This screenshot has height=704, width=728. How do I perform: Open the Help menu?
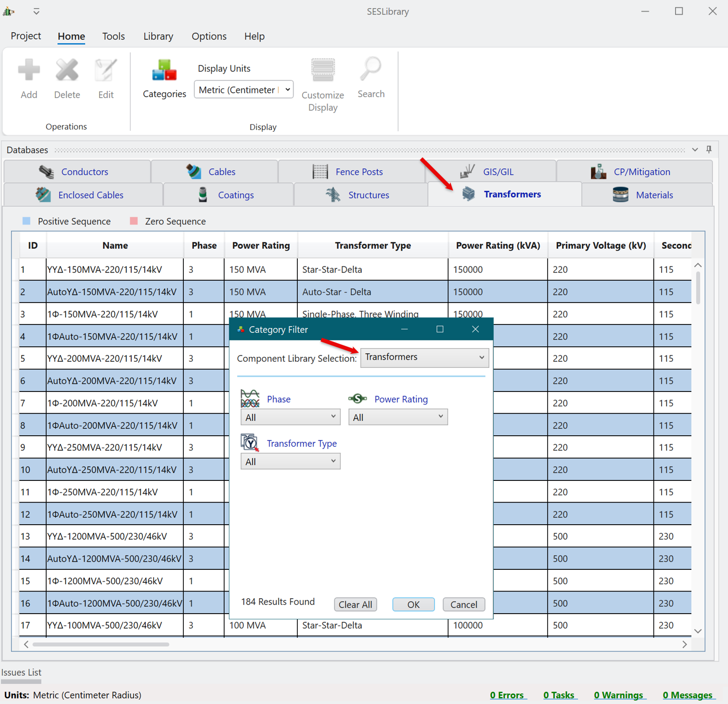point(255,36)
